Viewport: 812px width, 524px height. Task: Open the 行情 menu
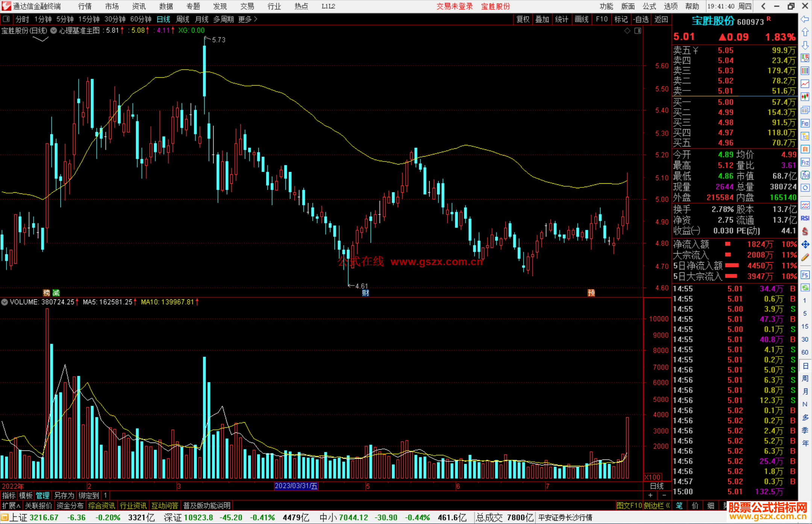coord(85,6)
